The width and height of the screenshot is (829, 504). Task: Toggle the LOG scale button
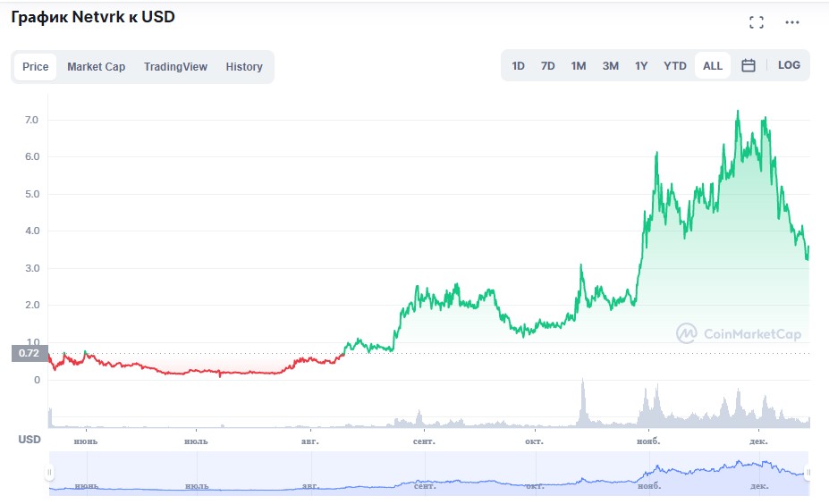tap(789, 66)
